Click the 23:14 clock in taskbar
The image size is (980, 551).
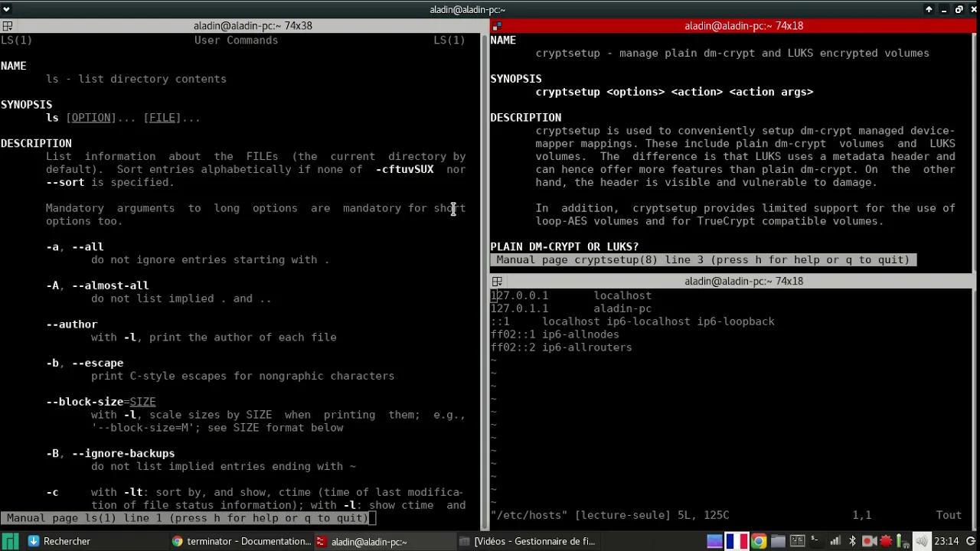[x=946, y=541]
